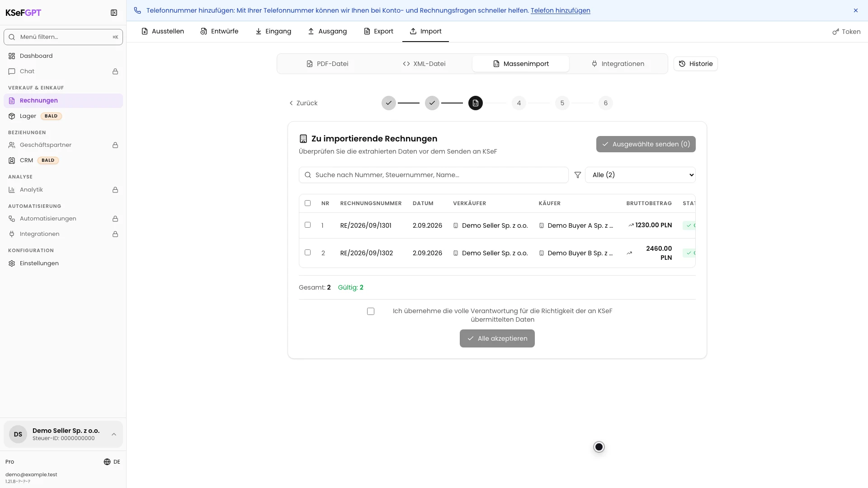This screenshot has height=488, width=868.
Task: Go to the Ausgang tab
Action: (327, 31)
